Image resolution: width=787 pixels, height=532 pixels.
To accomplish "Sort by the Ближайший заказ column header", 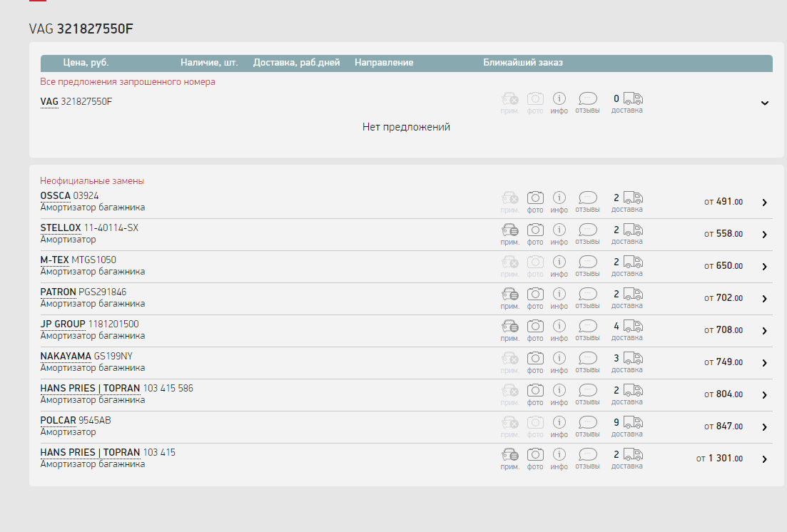I will click(523, 63).
